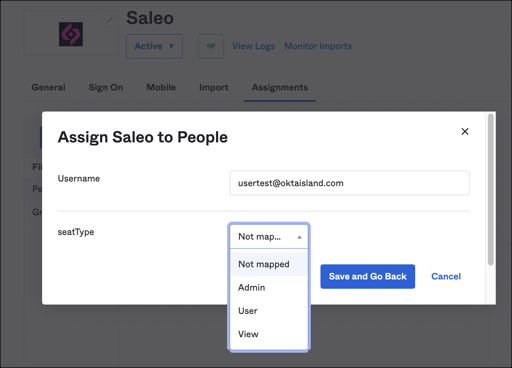Choose View from the seatType list
Screen dimensions: 512x368
pos(269,334)
